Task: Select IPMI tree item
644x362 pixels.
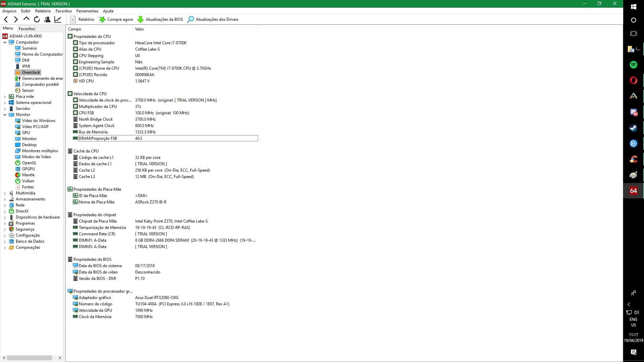Action: point(26,66)
